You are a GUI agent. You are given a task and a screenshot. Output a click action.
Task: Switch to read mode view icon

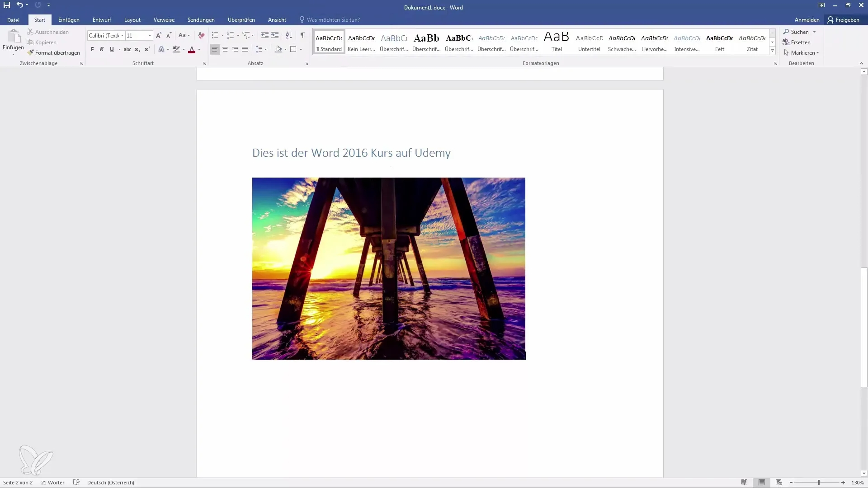745,483
